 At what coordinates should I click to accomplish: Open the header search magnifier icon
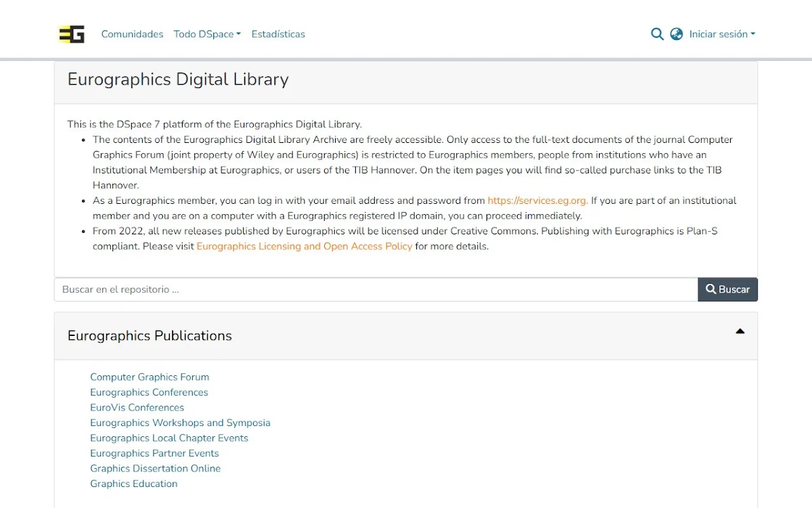coord(657,34)
